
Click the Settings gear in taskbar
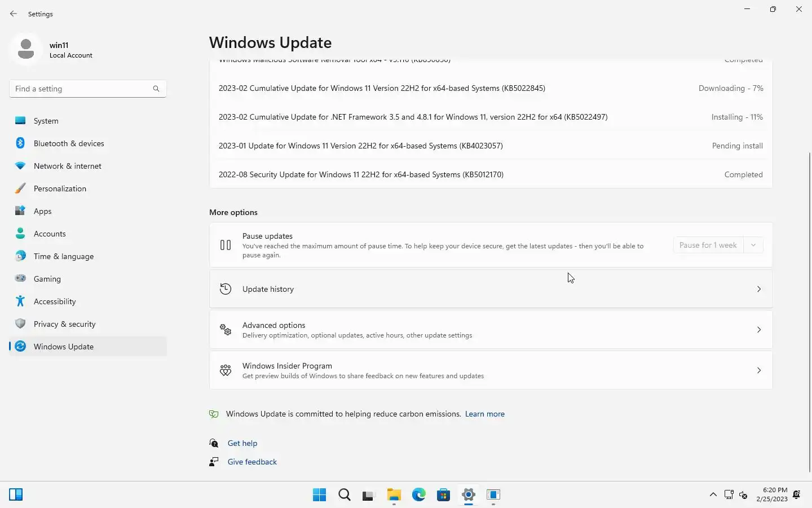468,495
